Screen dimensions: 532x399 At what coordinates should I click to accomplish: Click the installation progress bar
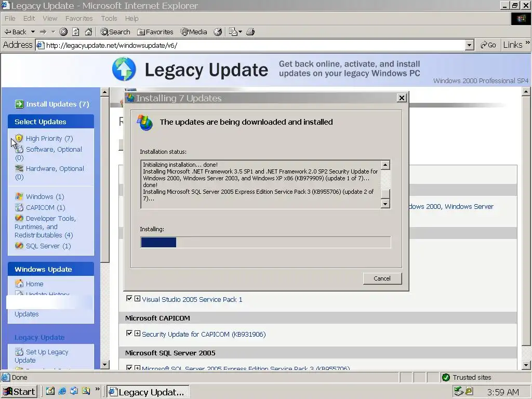(x=265, y=242)
